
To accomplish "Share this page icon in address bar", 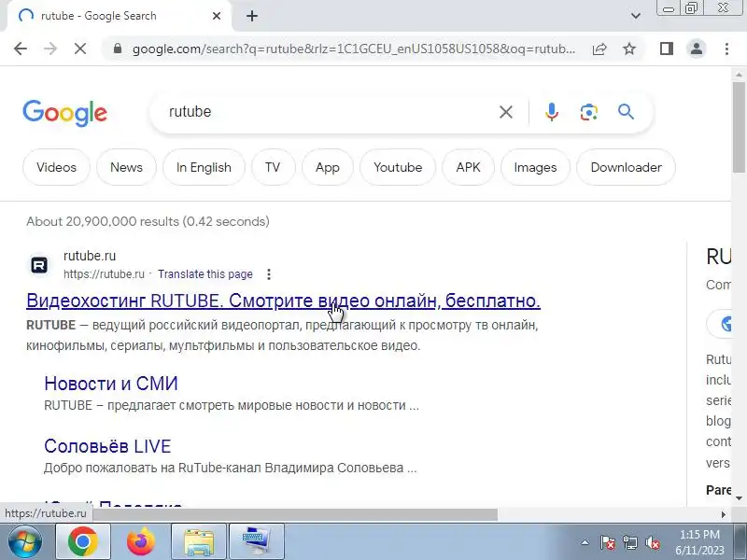I will pos(599,49).
